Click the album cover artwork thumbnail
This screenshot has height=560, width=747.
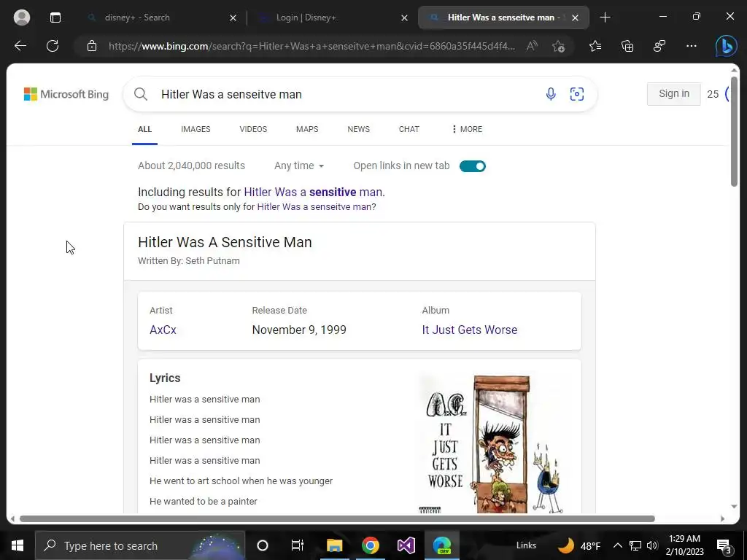(492, 444)
